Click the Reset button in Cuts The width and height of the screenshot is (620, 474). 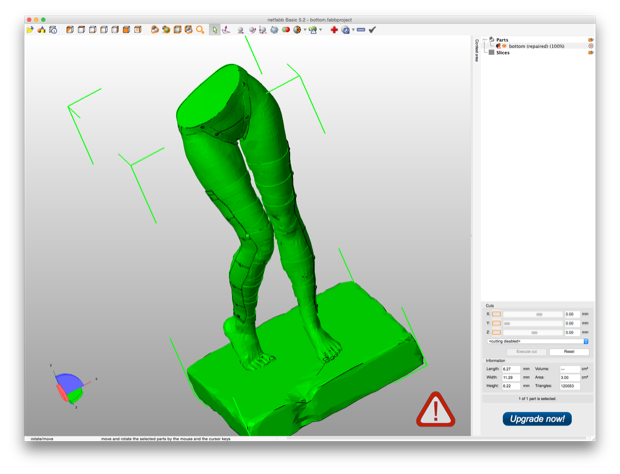(x=569, y=351)
